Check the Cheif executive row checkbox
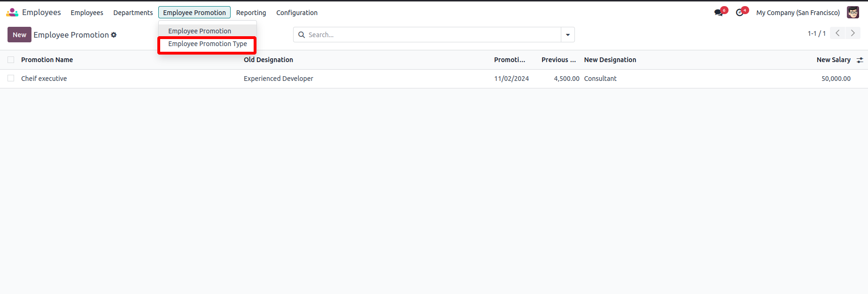The width and height of the screenshot is (868, 294). [11, 79]
